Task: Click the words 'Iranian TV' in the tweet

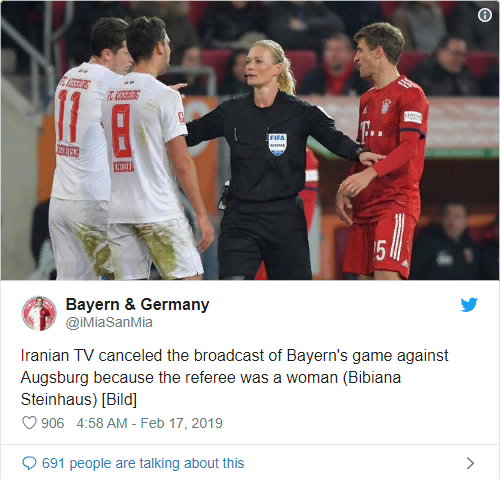Action: (x=55, y=355)
